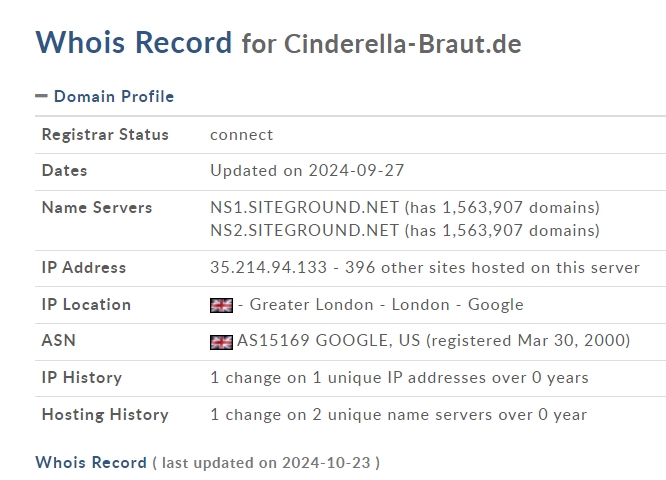Viewport: 666px width, 480px height.
Task: Click the Name Servers row label
Action: 97,208
